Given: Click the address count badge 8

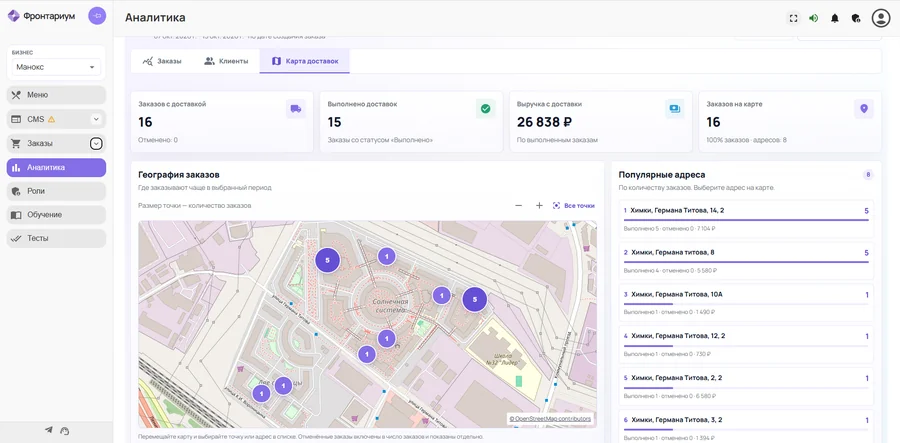Looking at the screenshot, I should tap(868, 175).
